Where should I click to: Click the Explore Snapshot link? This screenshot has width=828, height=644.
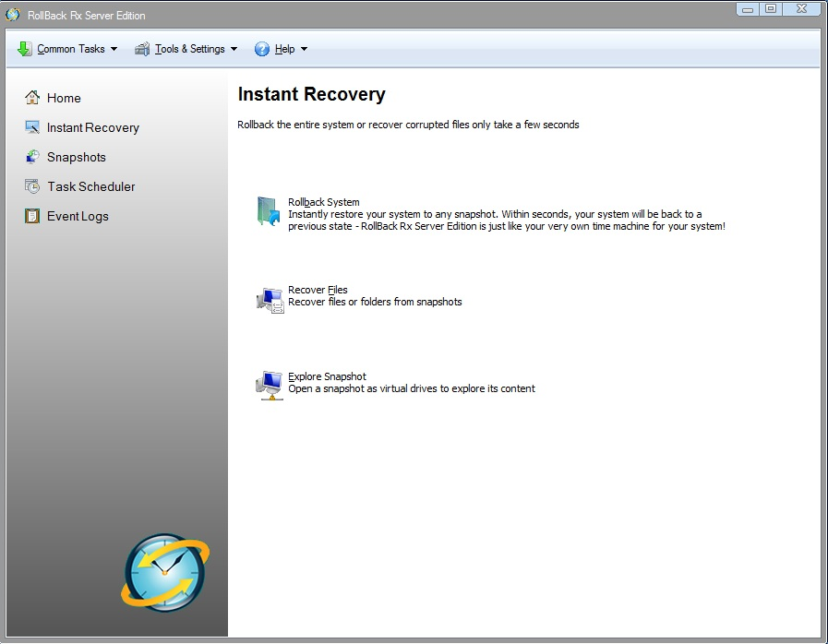(327, 376)
